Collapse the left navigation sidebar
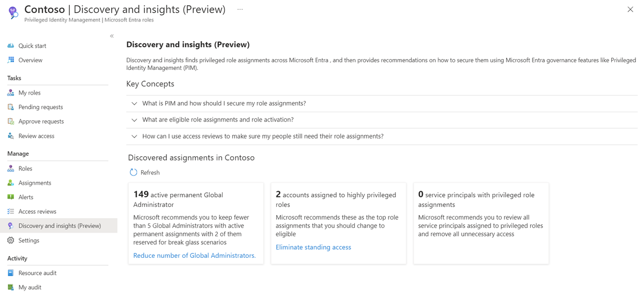This screenshot has width=644, height=304. (112, 36)
